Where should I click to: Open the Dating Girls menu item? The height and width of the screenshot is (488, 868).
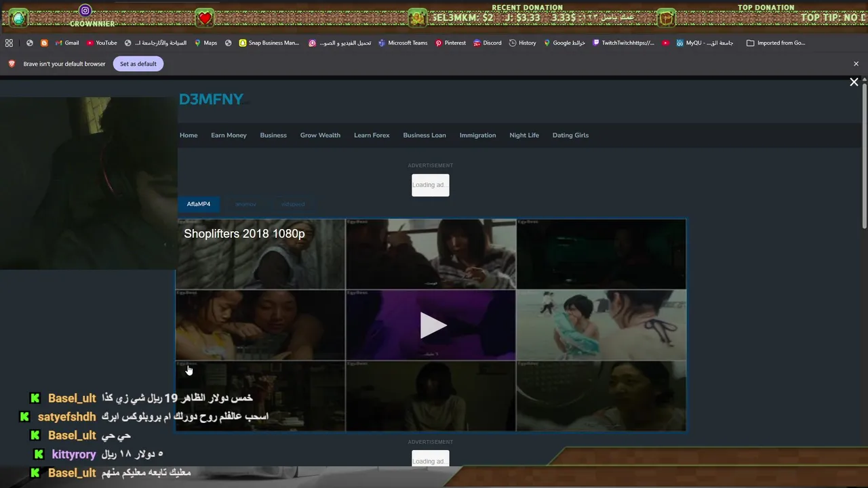coord(570,135)
